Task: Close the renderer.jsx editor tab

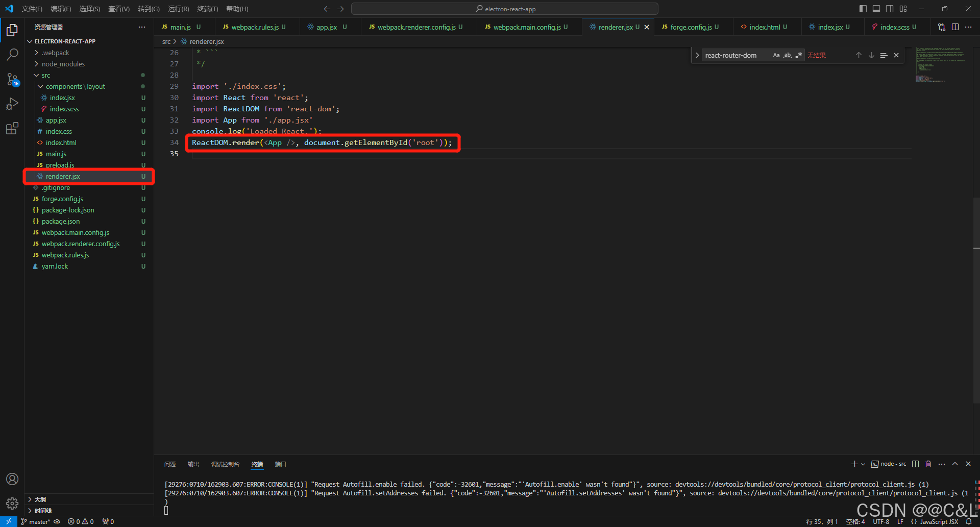Action: pos(647,27)
